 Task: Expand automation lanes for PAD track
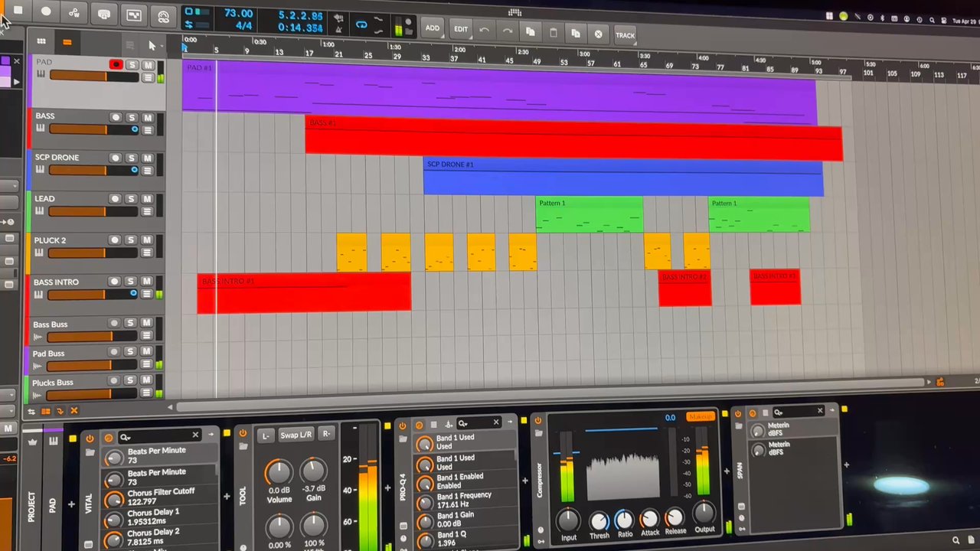(148, 78)
